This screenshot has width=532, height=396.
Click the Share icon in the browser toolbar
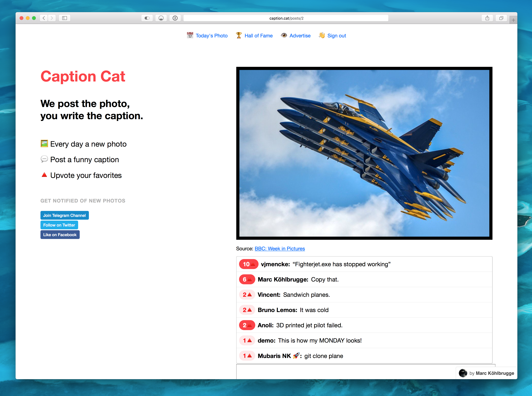[487, 18]
